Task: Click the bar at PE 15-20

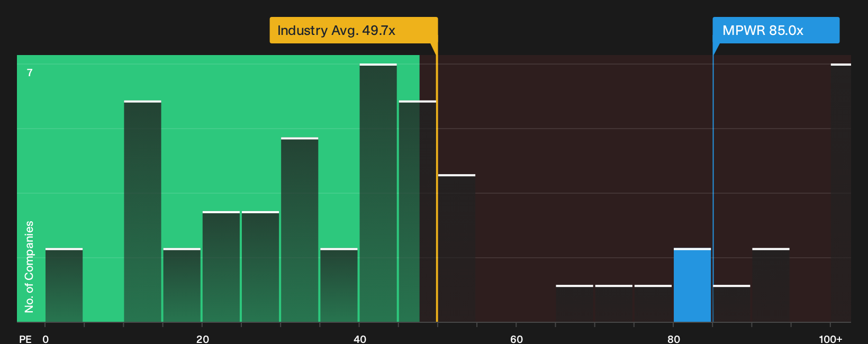Action: 182,285
